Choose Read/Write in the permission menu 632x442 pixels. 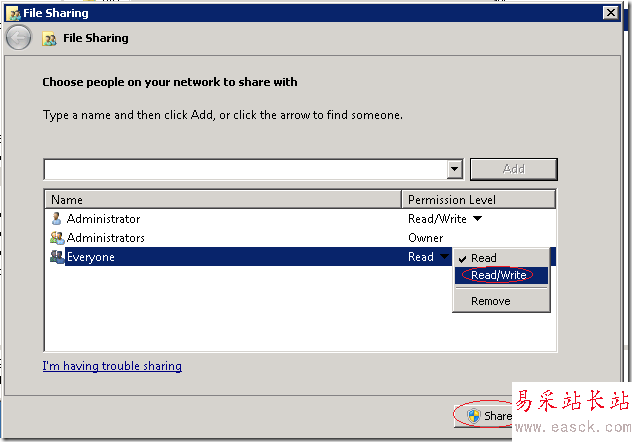(x=501, y=275)
